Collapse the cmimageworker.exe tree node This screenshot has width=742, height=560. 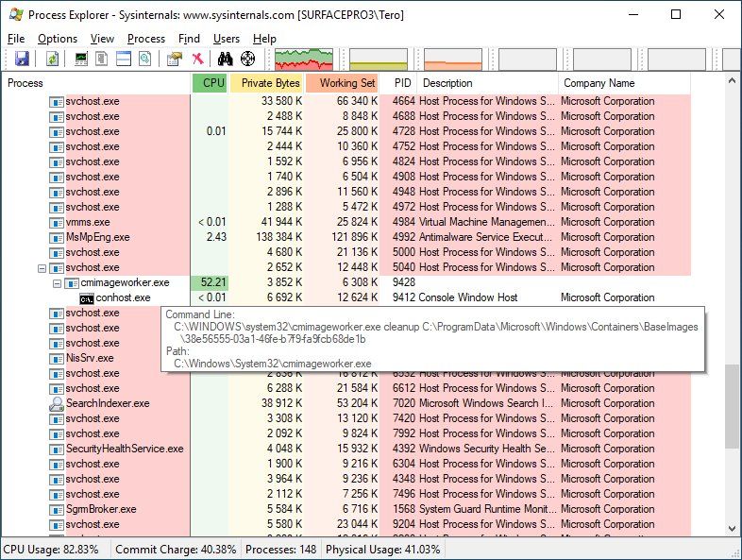click(x=57, y=283)
